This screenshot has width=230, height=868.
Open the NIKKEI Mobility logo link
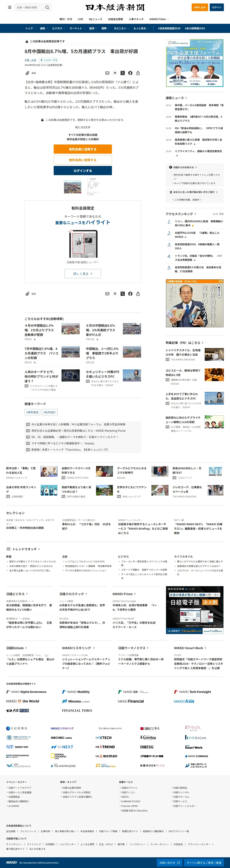76,692
